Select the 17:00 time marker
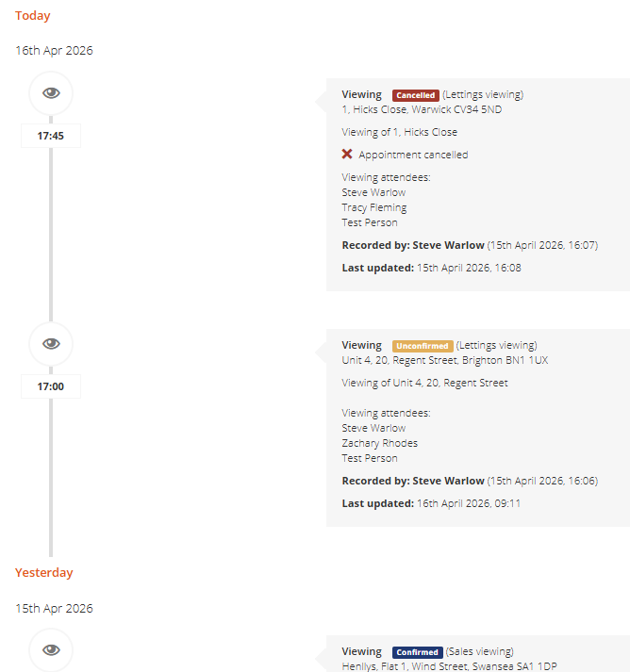This screenshot has width=630, height=672. [51, 386]
